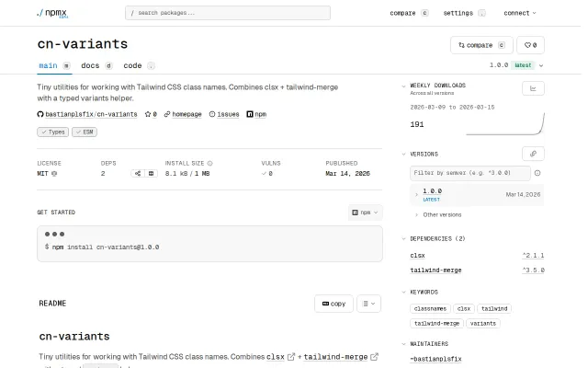Viewport: 588px width, 368px height.
Task: Copy the README with copy button
Action: pos(334,304)
